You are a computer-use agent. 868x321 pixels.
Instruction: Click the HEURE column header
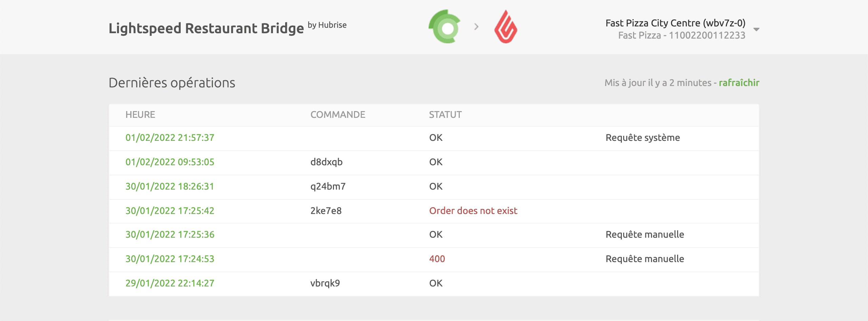pyautogui.click(x=140, y=115)
